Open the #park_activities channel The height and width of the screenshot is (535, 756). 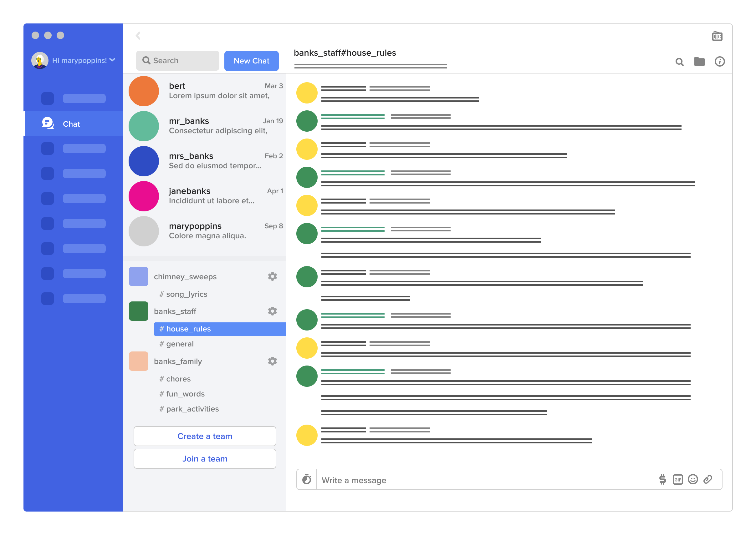pos(192,409)
